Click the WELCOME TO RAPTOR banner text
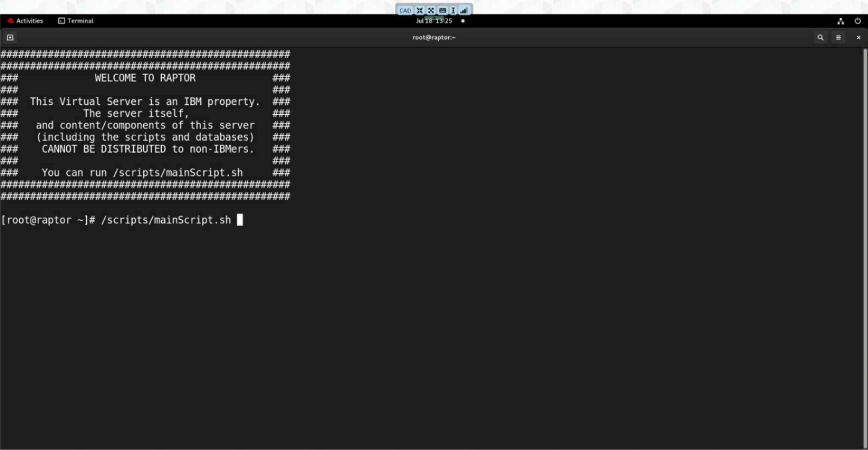 [145, 78]
